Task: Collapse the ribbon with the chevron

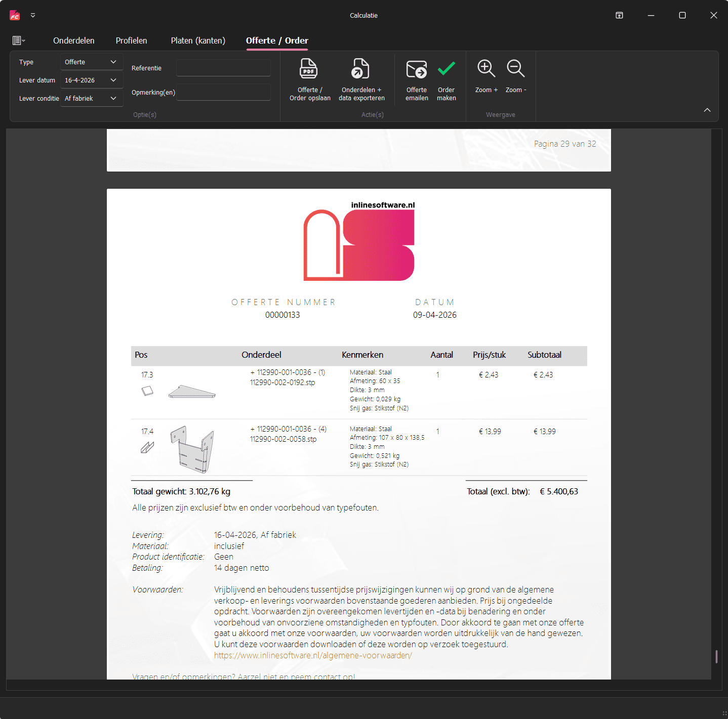Action: click(x=707, y=110)
